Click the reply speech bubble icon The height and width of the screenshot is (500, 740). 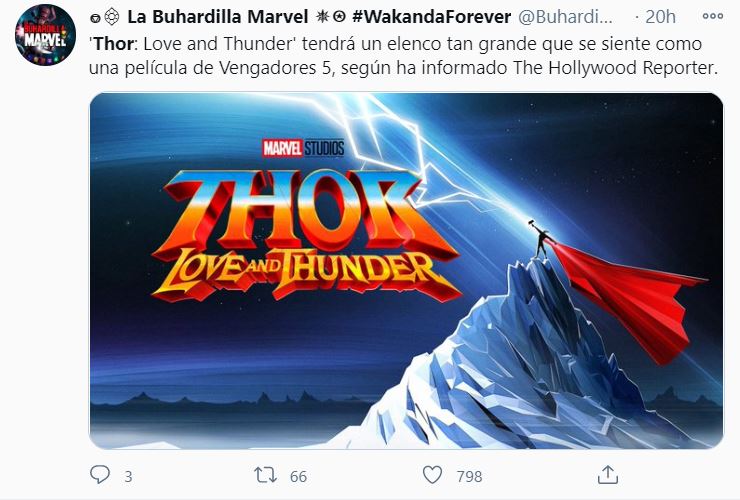pyautogui.click(x=100, y=475)
